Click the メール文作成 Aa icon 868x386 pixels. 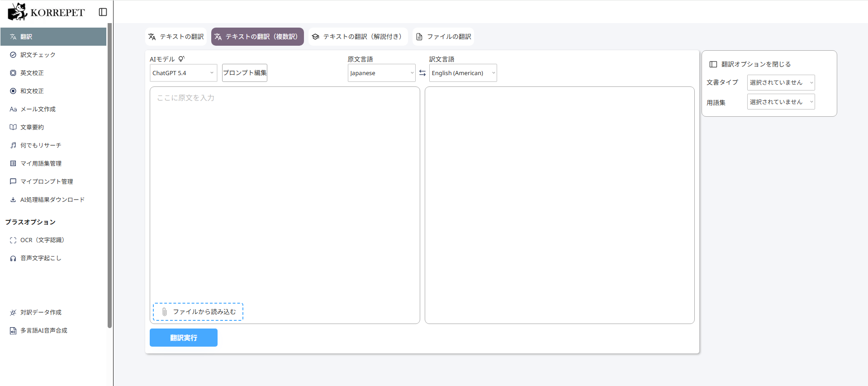pos(13,109)
